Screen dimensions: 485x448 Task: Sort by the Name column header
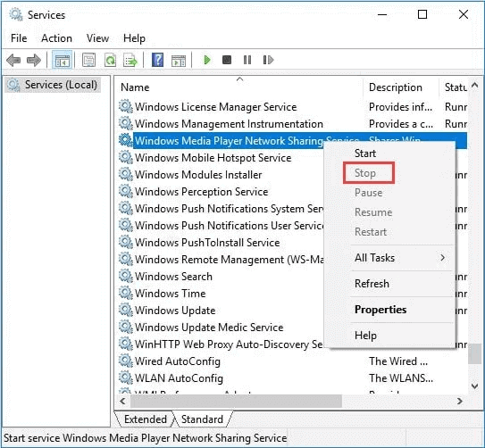[x=239, y=87]
